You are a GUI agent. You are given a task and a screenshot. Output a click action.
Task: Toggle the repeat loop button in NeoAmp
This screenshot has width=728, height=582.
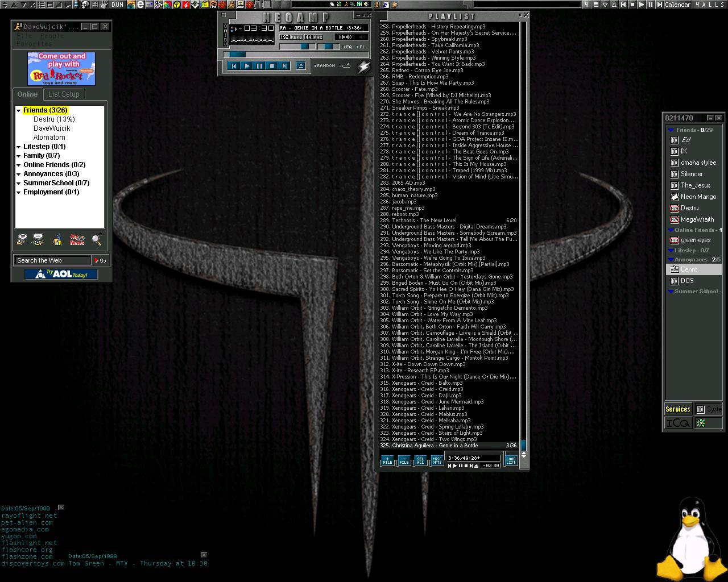(x=345, y=65)
